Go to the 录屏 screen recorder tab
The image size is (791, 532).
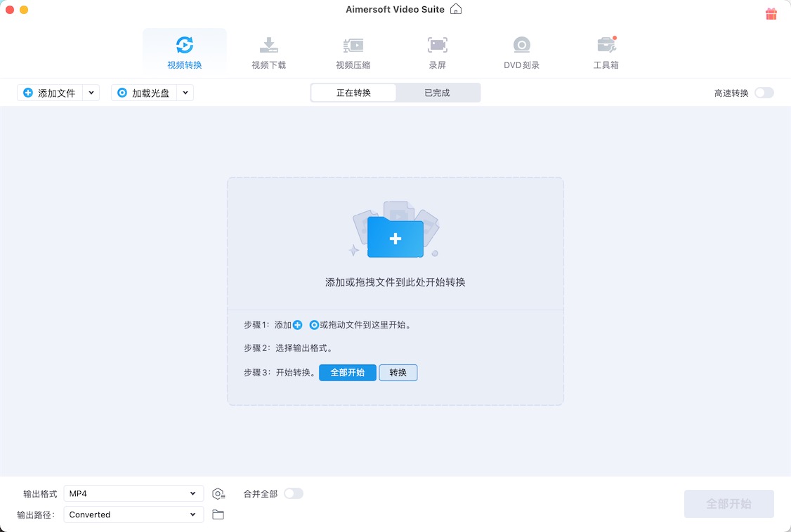(438, 52)
